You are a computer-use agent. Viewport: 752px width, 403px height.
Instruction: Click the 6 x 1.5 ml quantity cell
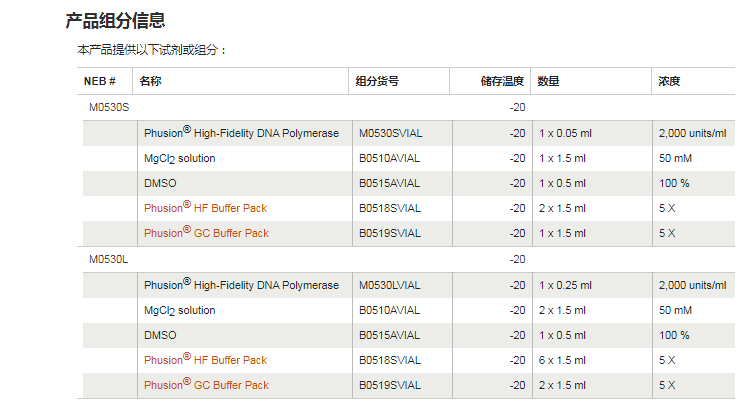tap(562, 360)
